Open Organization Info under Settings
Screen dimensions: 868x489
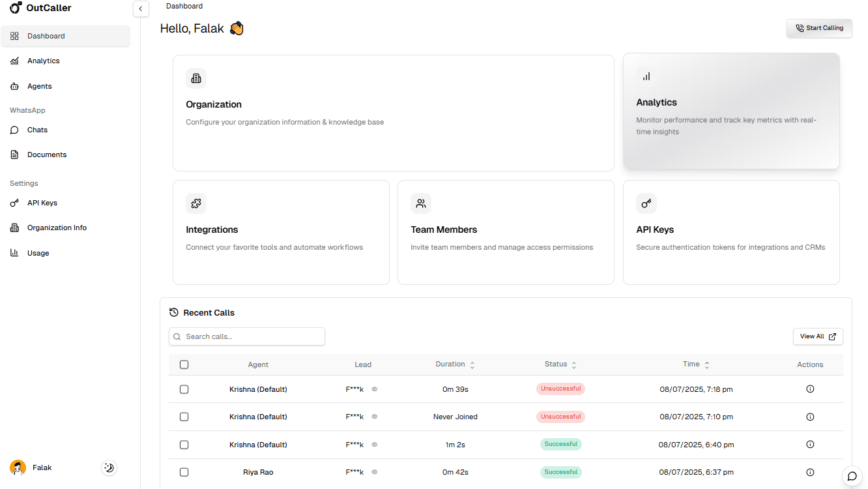[56, 227]
